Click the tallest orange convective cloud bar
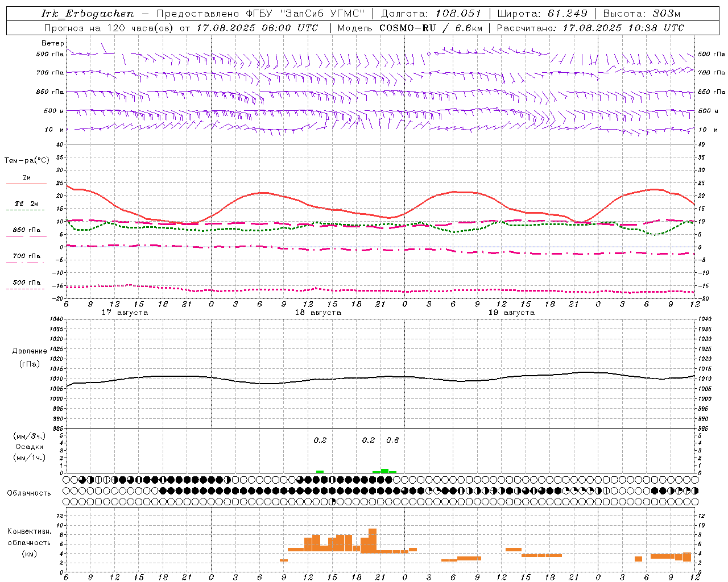The height and width of the screenshot is (582, 728). [x=373, y=541]
